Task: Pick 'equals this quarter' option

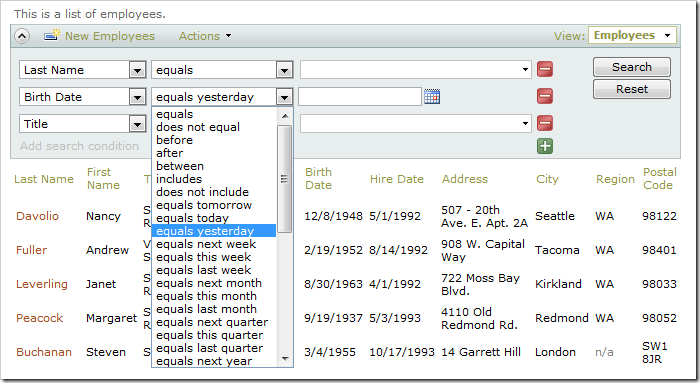Action: click(x=214, y=335)
